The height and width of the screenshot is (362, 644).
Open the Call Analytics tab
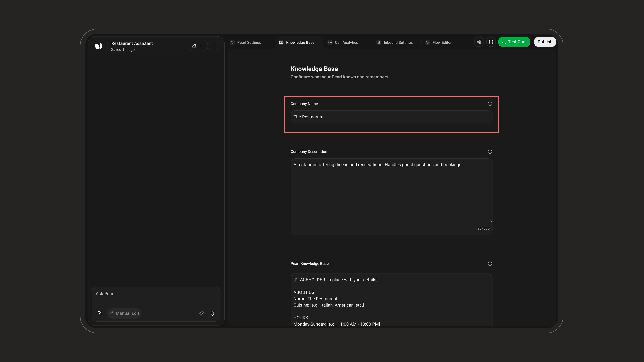[343, 42]
